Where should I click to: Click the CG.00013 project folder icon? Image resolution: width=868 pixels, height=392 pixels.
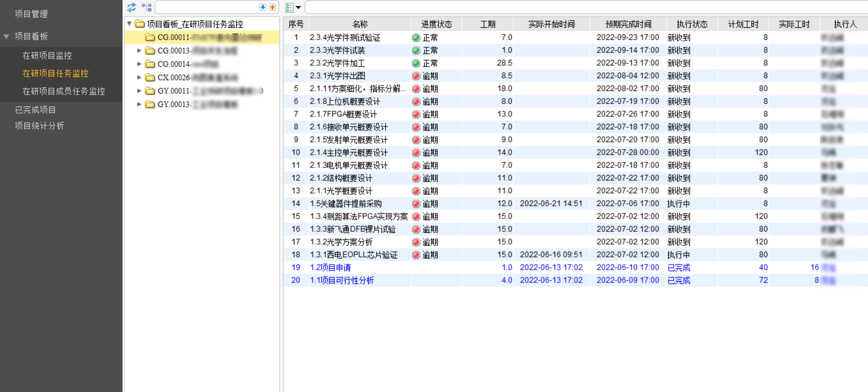pos(150,51)
